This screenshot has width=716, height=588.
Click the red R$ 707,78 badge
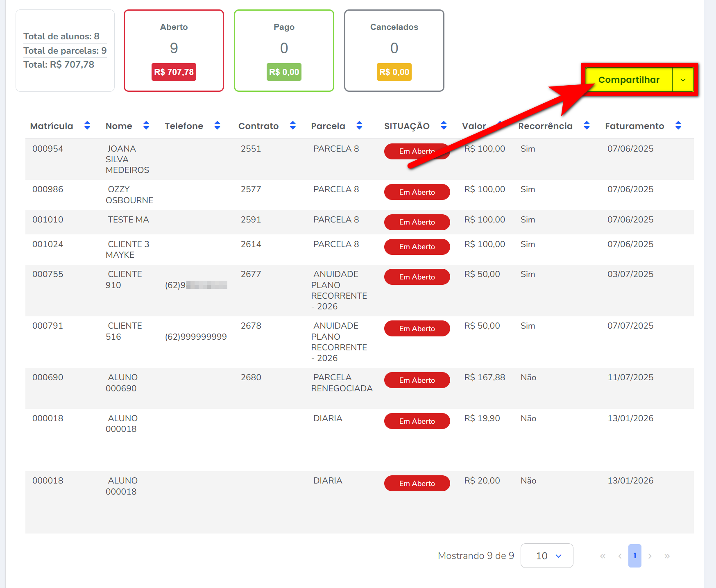tap(174, 72)
